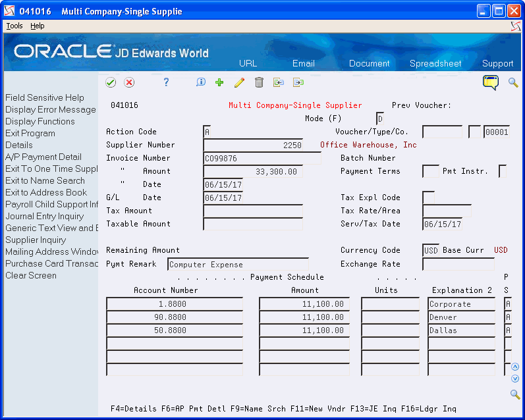This screenshot has width=525, height=420.
Task: Select the Support header tab
Action: tap(497, 64)
